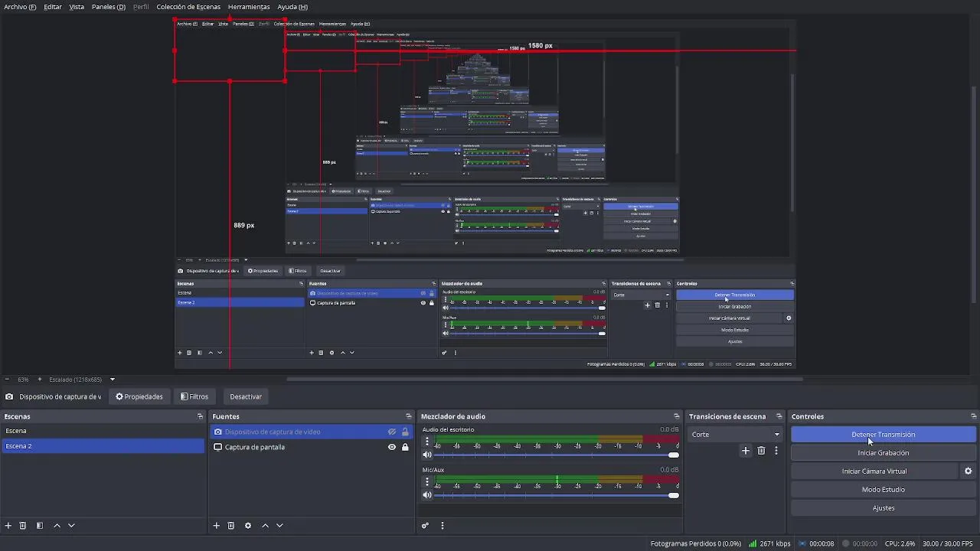Remove the selected source with trash icon
980x551 pixels.
[x=231, y=526]
